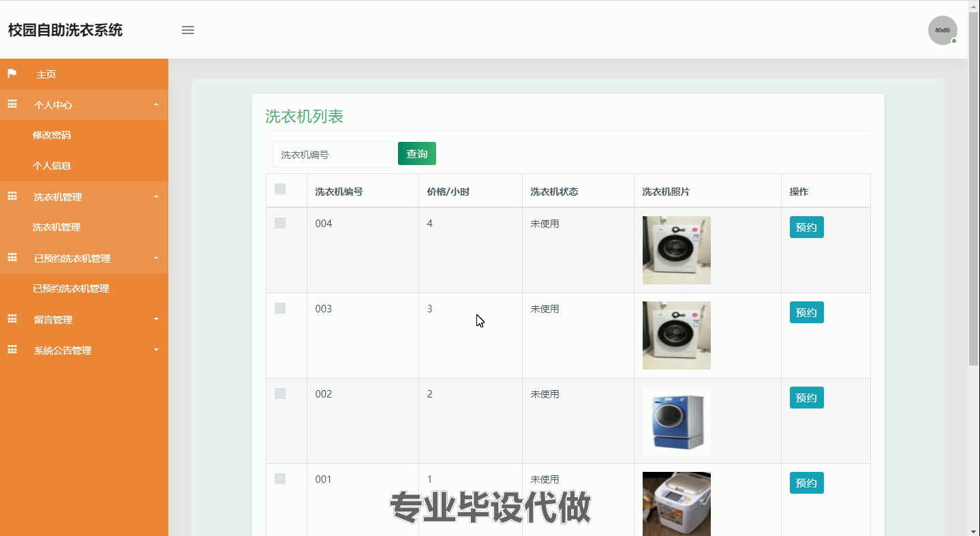Screen dimensions: 980x536
Task: Open the photo of washer 001
Action: click(x=677, y=504)
